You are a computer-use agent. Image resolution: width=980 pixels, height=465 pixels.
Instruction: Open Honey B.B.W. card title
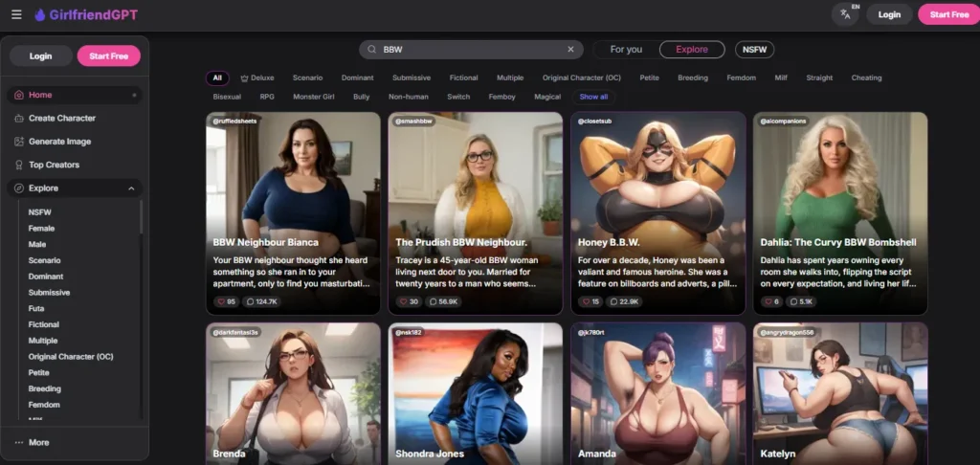click(609, 242)
